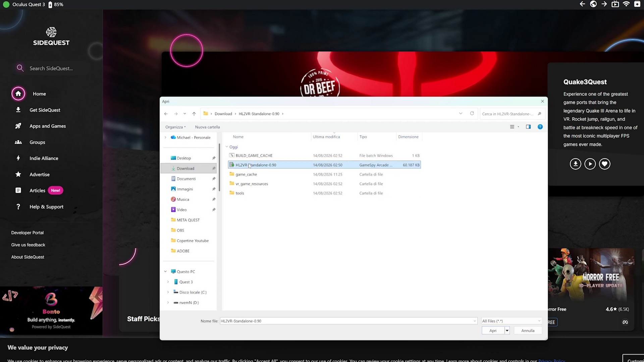Collapse Questo PC tree node
This screenshot has width=644, height=362.
click(x=165, y=271)
